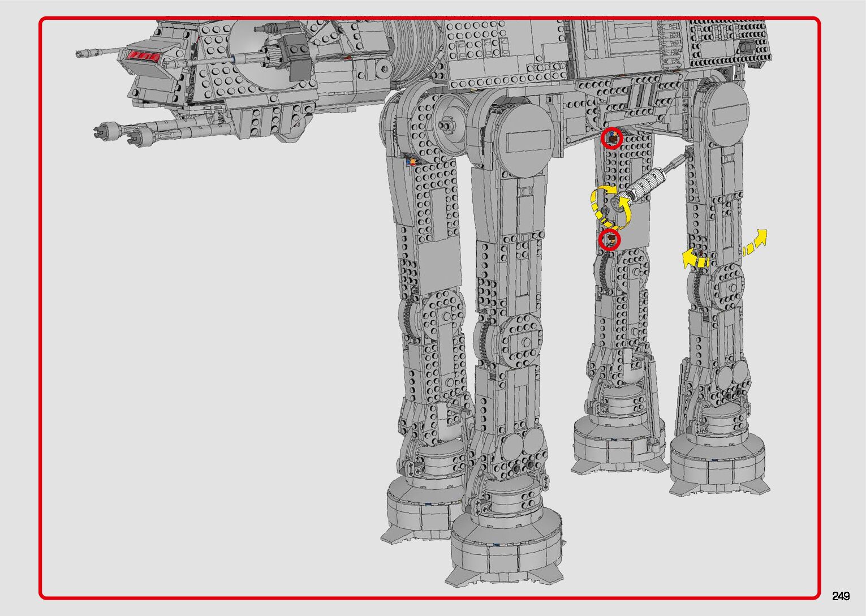Viewport: 866px width, 616px height.
Task: Click the small orange piece on front-left leg
Action: tap(412, 161)
